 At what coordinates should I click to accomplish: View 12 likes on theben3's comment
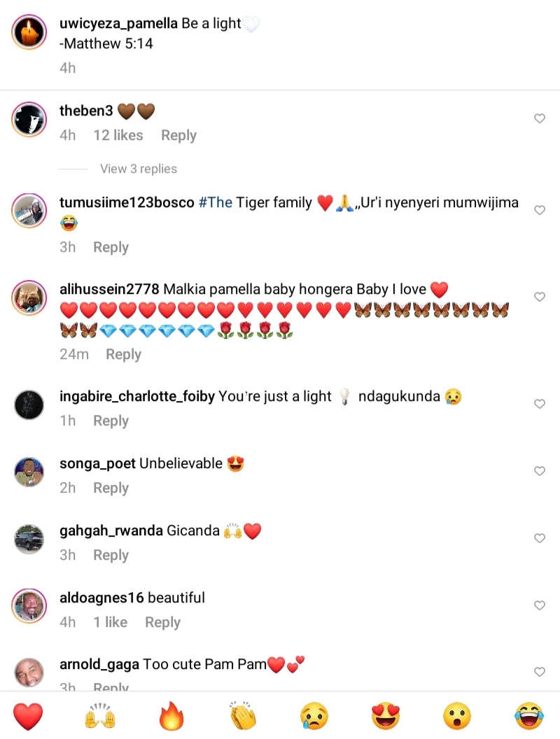click(x=118, y=135)
